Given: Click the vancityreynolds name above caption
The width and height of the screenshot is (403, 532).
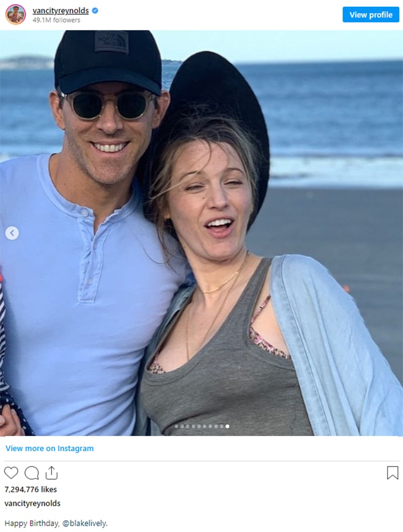Looking at the screenshot, I should pos(33,503).
